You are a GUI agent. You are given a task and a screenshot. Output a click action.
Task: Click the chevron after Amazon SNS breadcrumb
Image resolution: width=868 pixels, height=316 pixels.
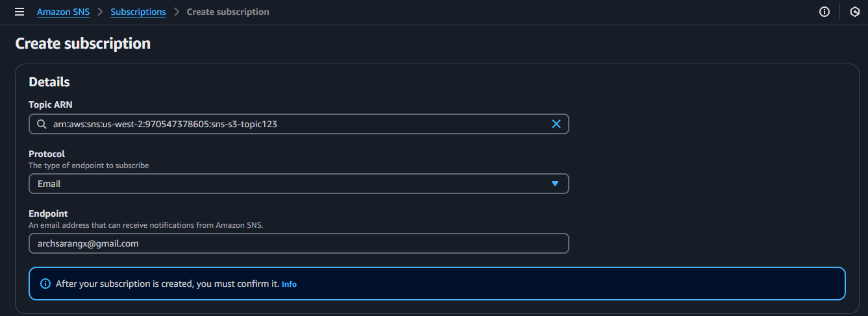[x=100, y=12]
